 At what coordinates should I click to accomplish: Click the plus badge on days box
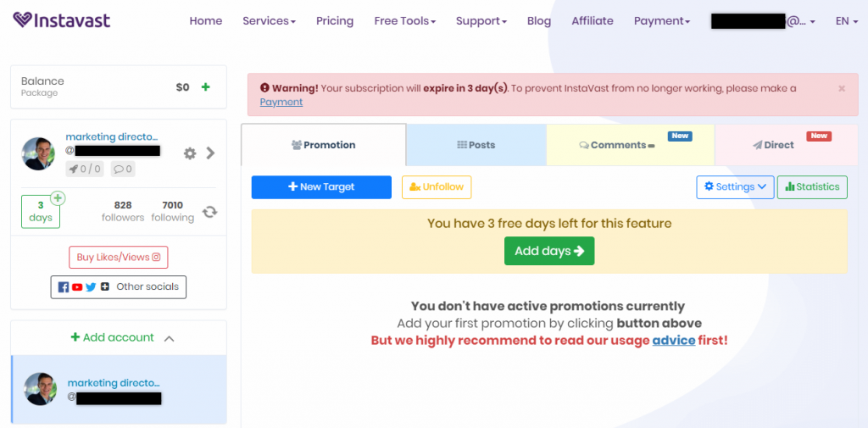(58, 197)
